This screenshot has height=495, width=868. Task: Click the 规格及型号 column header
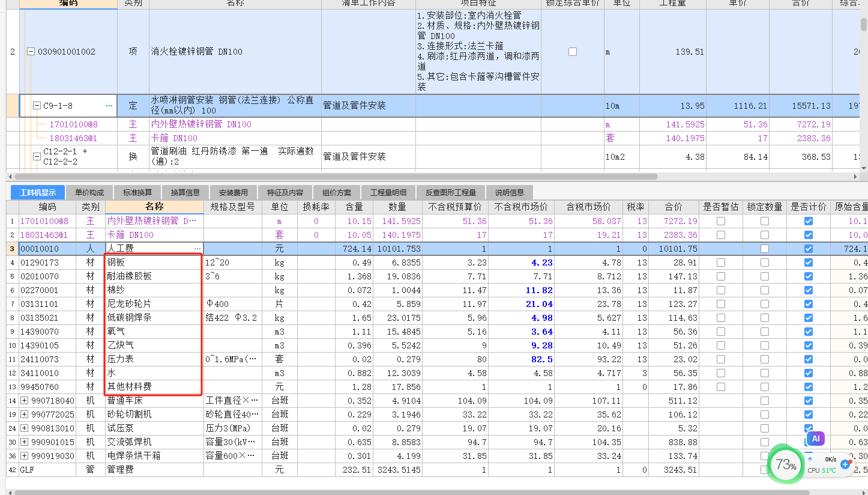(x=233, y=207)
